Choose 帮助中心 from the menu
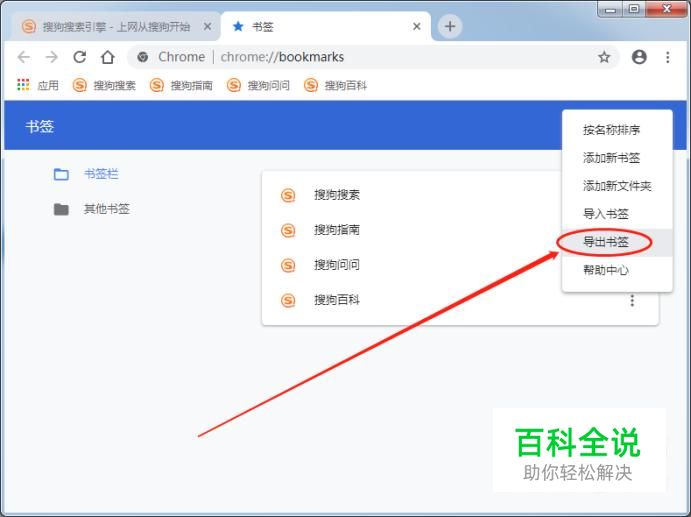The width and height of the screenshot is (691, 517). (617, 270)
